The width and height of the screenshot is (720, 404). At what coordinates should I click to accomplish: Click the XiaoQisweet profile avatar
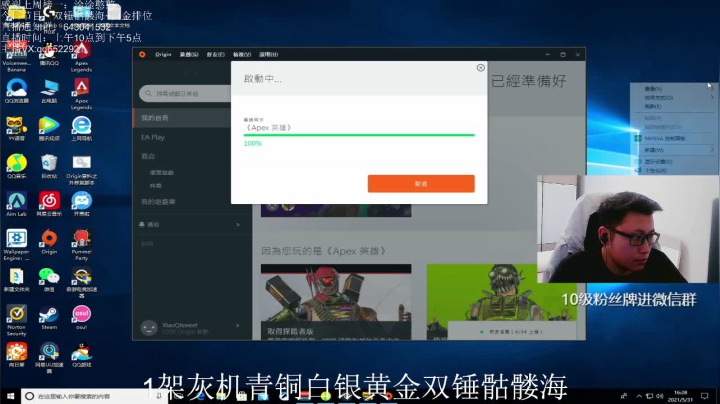point(149,328)
